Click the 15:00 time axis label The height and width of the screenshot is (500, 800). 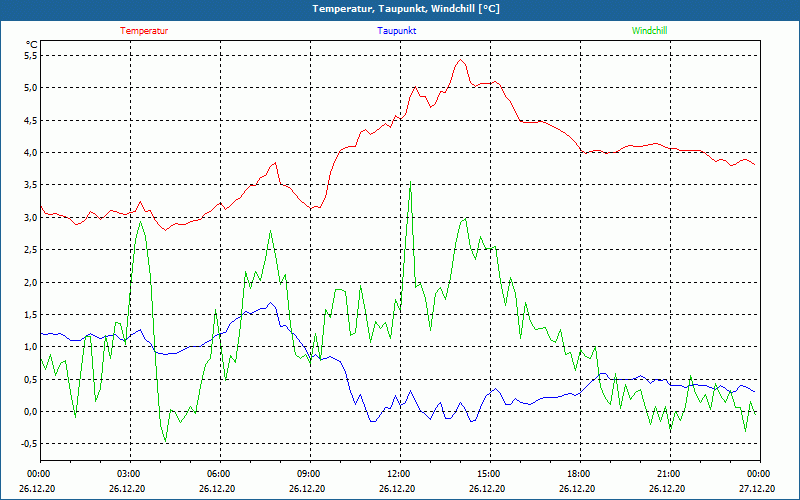click(x=487, y=474)
